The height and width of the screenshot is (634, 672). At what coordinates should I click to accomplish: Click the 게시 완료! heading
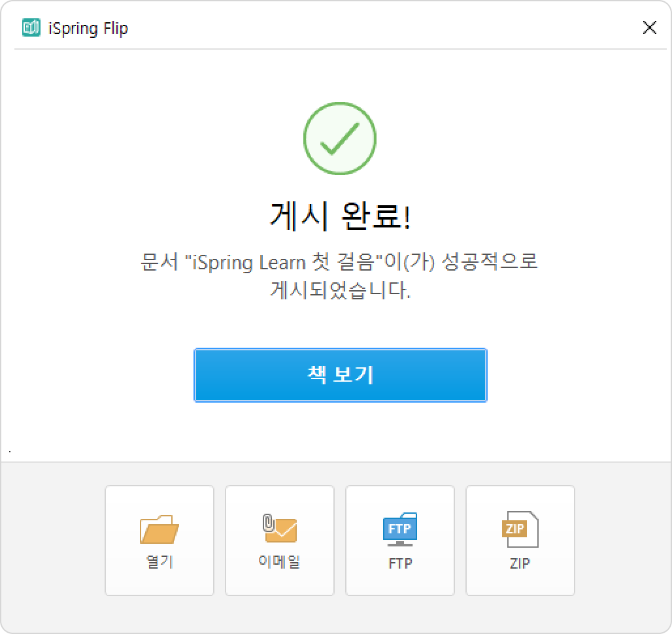point(341,216)
